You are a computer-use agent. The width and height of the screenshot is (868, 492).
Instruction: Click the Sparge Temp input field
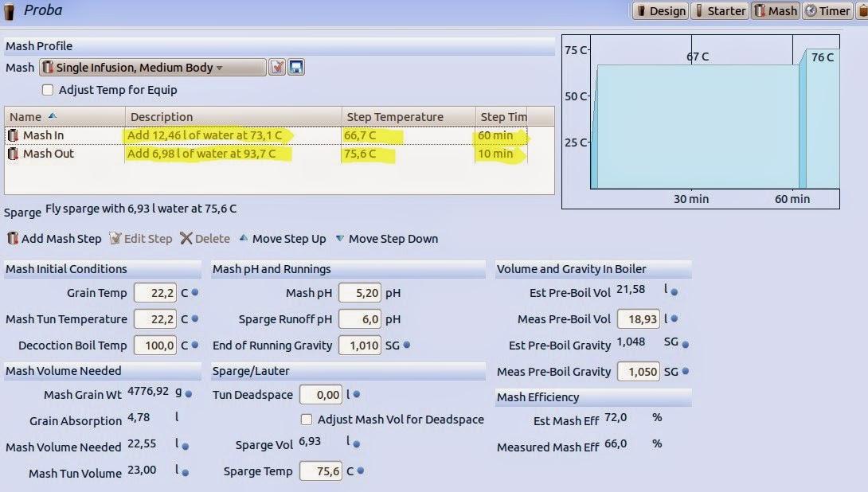[x=320, y=471]
